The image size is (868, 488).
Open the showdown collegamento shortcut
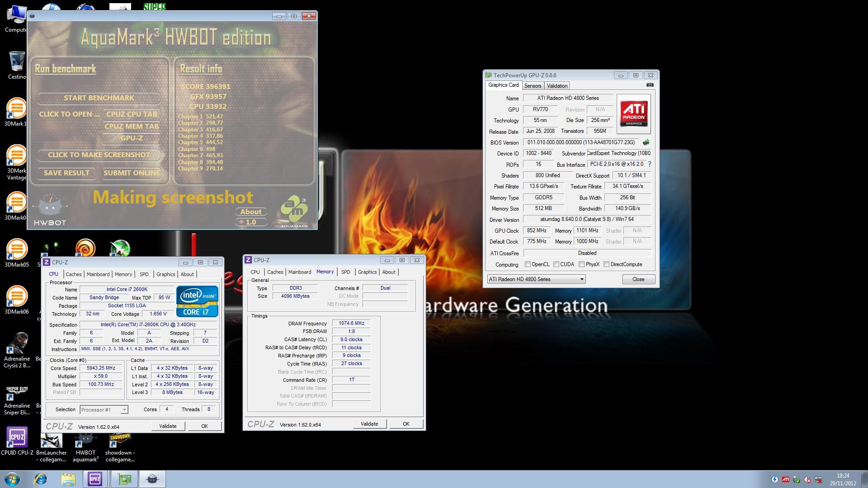coord(120,447)
